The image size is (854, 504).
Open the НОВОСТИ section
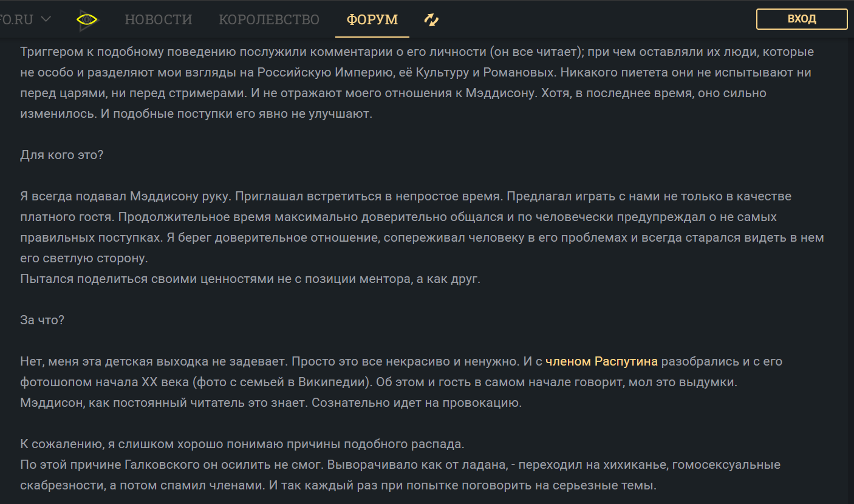pyautogui.click(x=159, y=19)
